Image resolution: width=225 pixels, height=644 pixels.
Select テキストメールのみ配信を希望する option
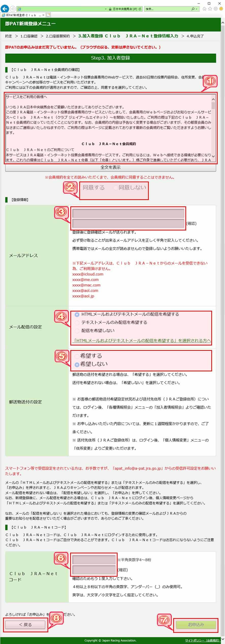point(77,322)
